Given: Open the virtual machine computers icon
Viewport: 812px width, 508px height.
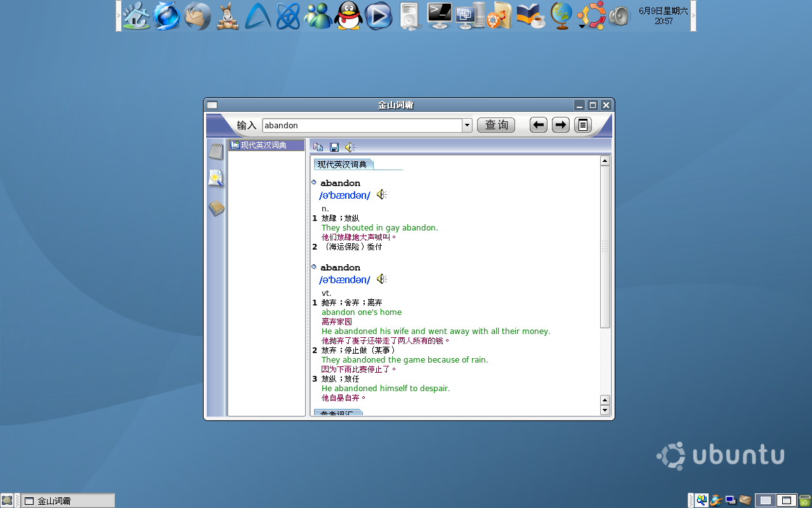Looking at the screenshot, I should click(x=470, y=16).
